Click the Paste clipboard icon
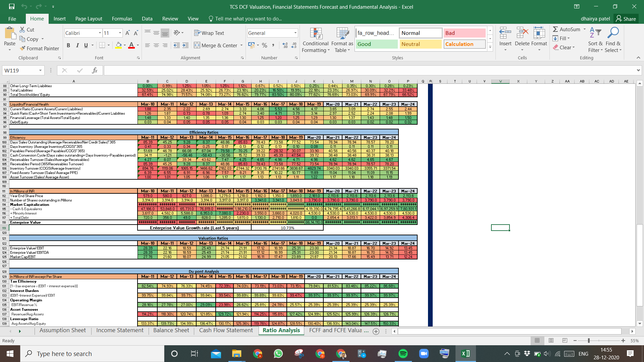The height and width of the screenshot is (362, 644). 10,33
